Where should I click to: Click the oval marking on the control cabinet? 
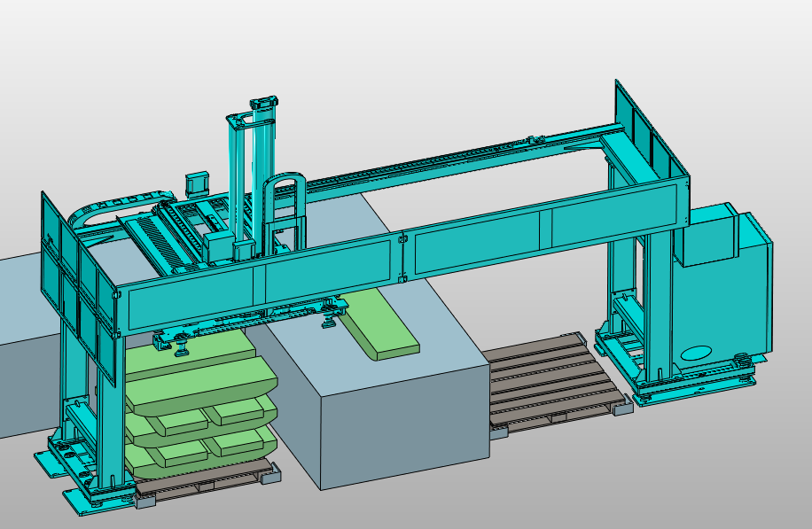pyautogui.click(x=697, y=354)
